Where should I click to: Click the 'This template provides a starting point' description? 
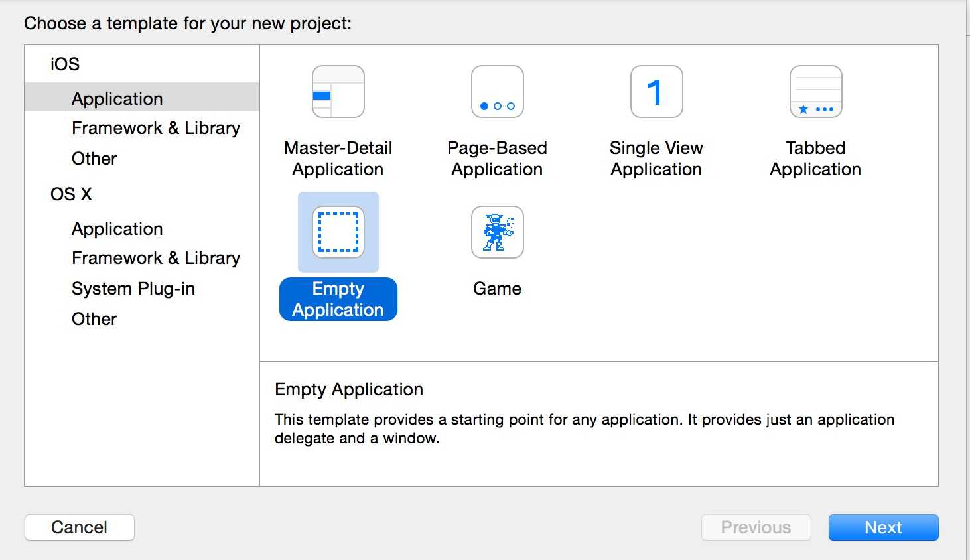[x=585, y=429]
